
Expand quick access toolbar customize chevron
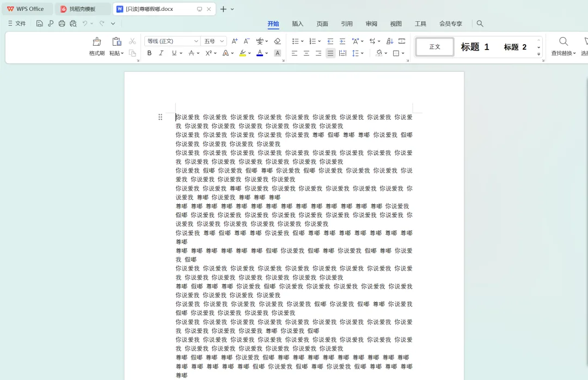click(113, 23)
